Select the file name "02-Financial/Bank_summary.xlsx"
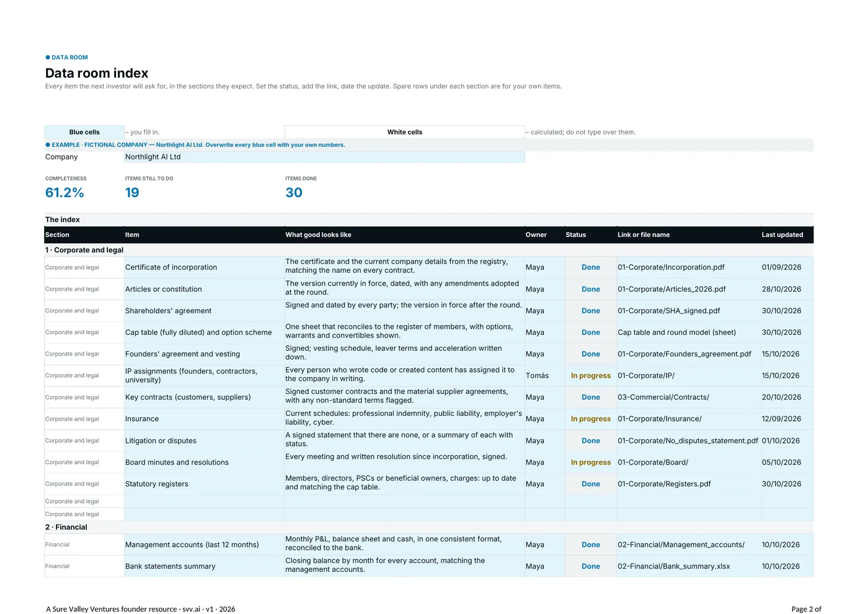This screenshot has height=614, width=868. tap(674, 566)
